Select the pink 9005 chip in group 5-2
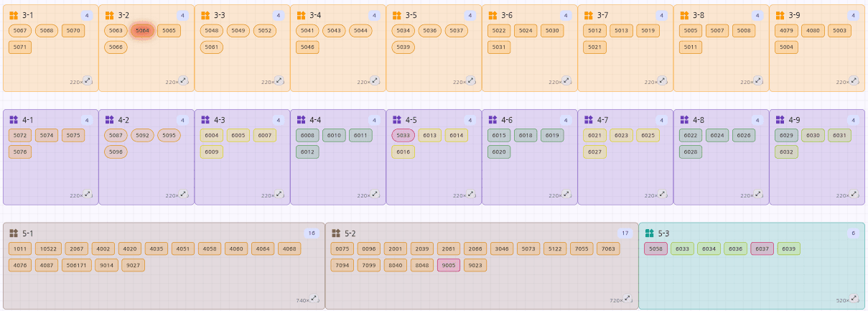The image size is (868, 311). tap(449, 265)
